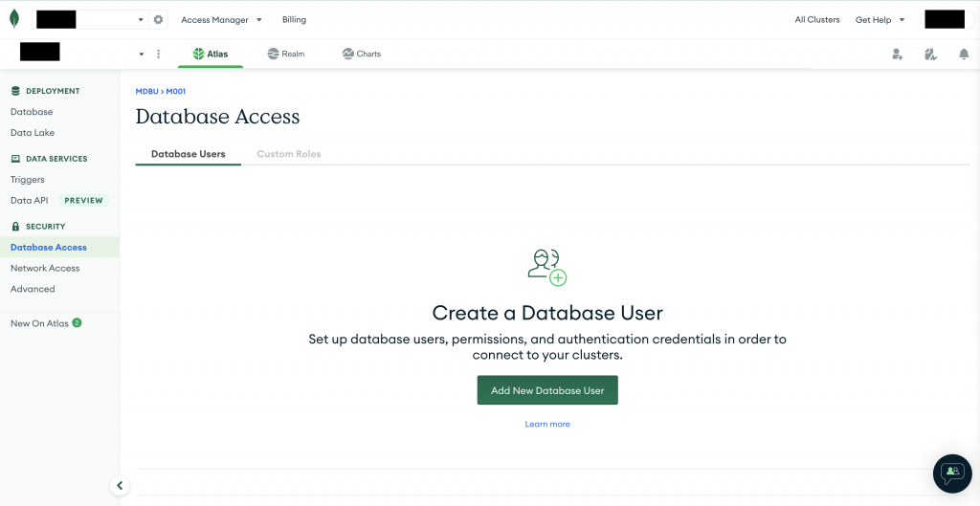Open the notifications bell

click(x=964, y=55)
